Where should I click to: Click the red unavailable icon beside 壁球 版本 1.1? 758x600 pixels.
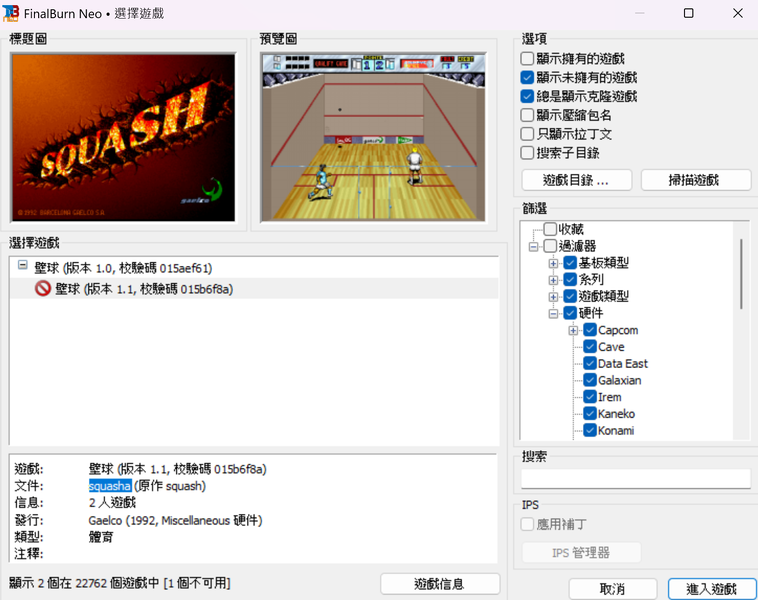pyautogui.click(x=43, y=289)
